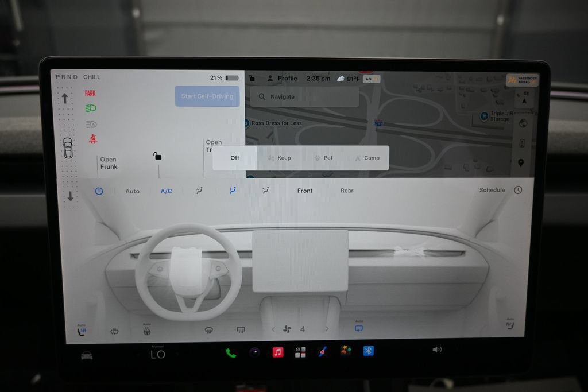Select the highlighted face-level airflow icon
The image size is (588, 392).
tap(233, 191)
